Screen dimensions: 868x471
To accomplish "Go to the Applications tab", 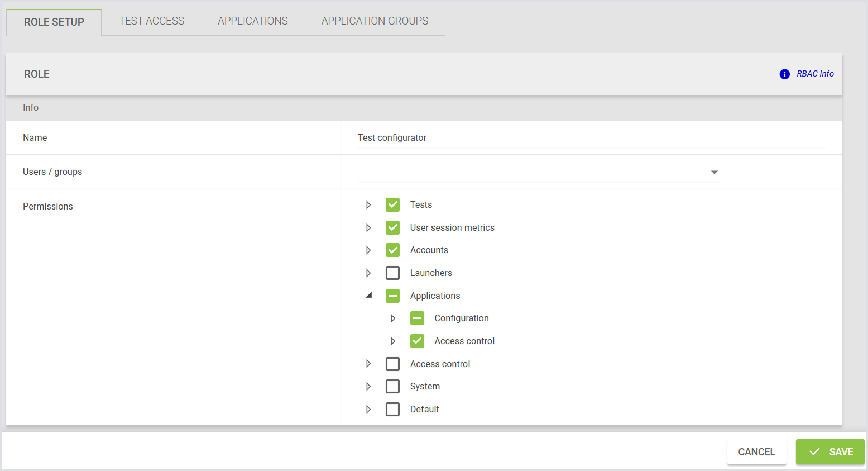I will point(252,21).
